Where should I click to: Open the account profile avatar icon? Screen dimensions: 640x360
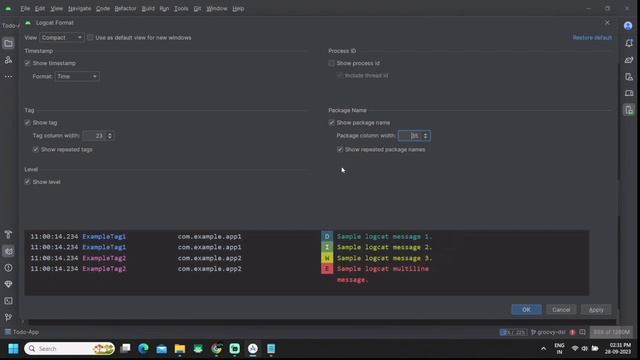click(628, 26)
